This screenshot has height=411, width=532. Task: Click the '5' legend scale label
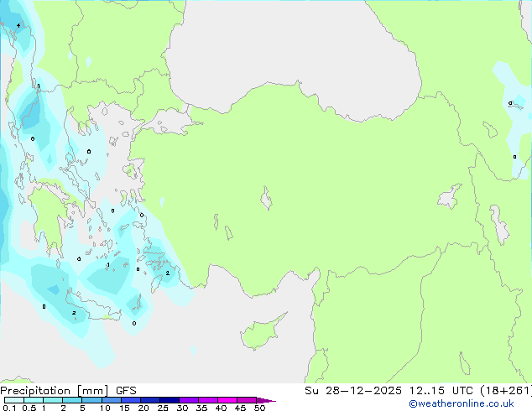(x=82, y=408)
